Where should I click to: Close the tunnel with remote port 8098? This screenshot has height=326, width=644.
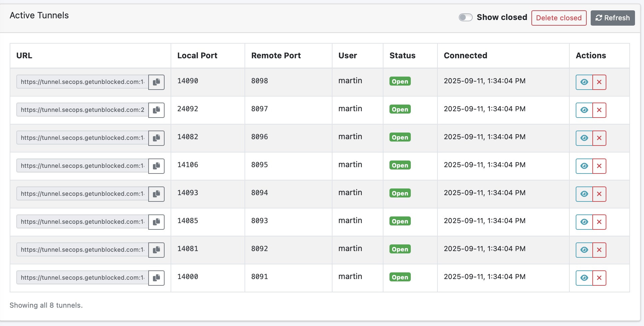point(599,82)
